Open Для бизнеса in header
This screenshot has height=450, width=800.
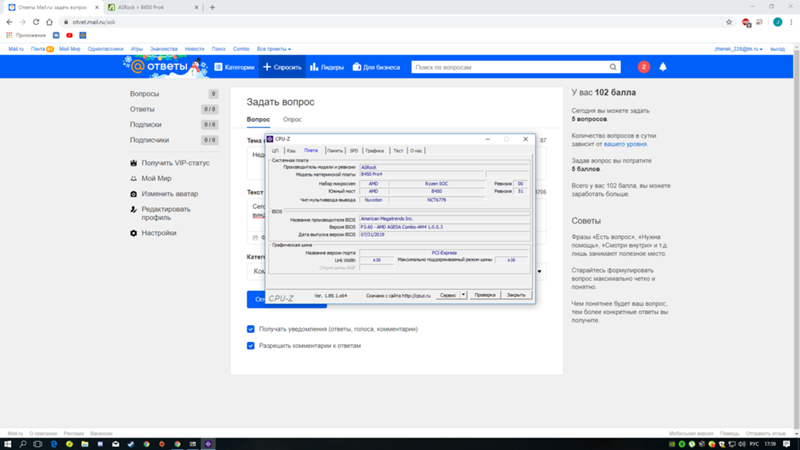click(x=376, y=67)
